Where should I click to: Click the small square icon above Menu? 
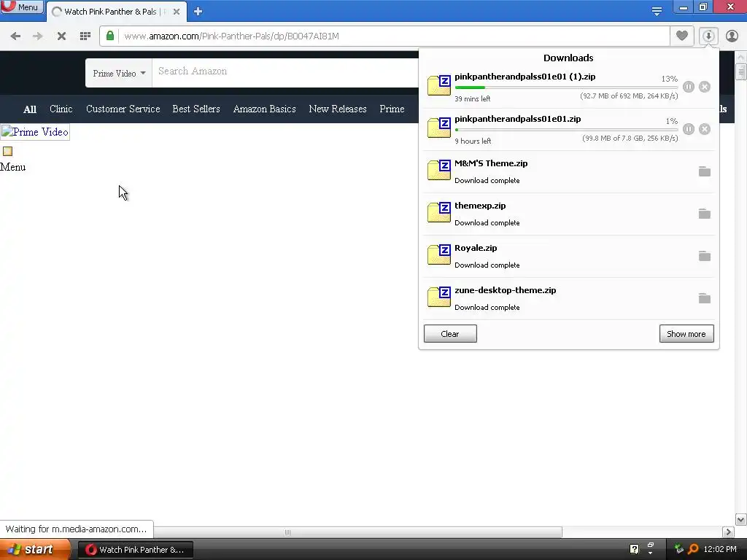coord(7,152)
